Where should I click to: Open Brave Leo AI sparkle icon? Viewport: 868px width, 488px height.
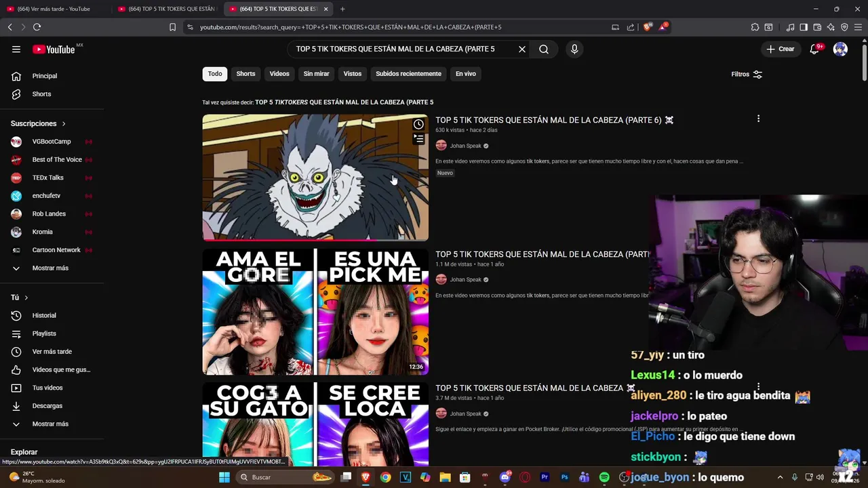click(x=831, y=27)
